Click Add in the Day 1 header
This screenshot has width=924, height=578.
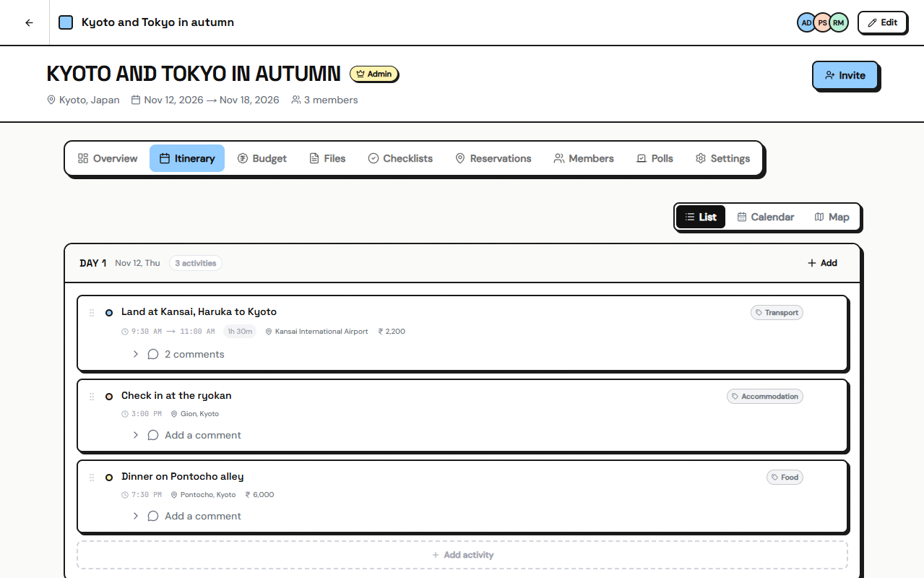(x=822, y=263)
